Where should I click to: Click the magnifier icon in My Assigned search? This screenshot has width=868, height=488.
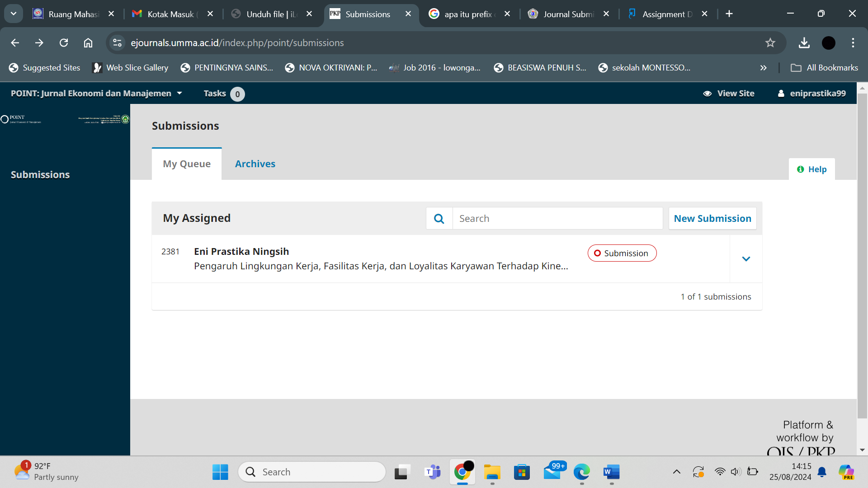pyautogui.click(x=439, y=219)
